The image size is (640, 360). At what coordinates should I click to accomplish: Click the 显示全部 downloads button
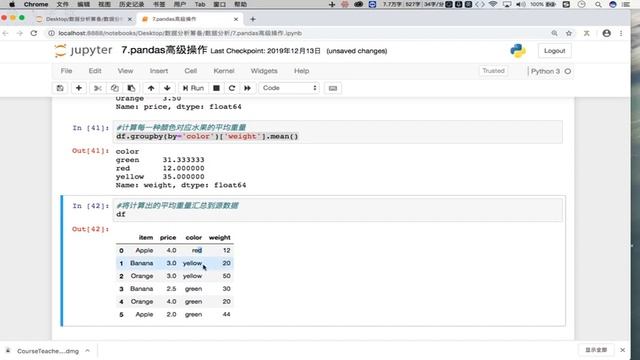click(x=596, y=350)
